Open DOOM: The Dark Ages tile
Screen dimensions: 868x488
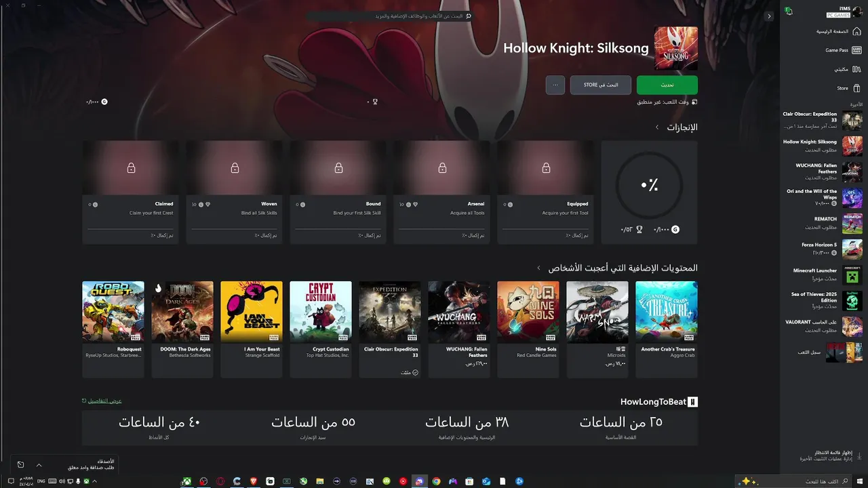pyautogui.click(x=182, y=329)
